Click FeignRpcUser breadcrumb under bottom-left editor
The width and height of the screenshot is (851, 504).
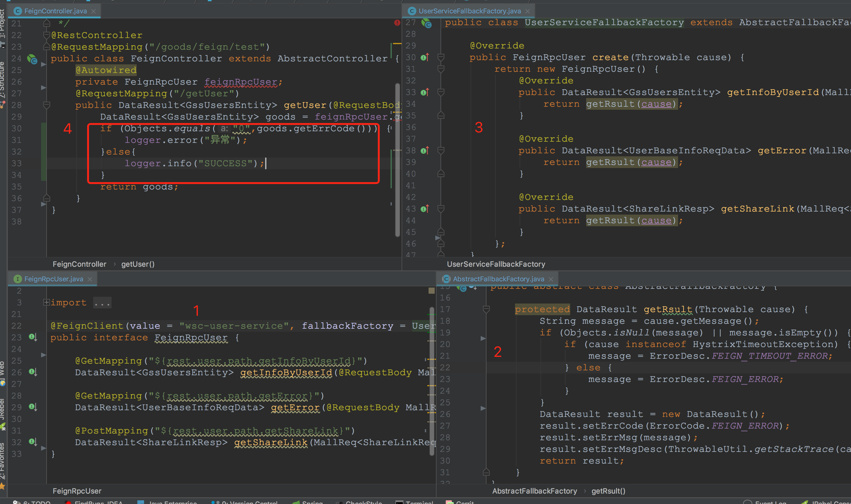click(x=77, y=491)
